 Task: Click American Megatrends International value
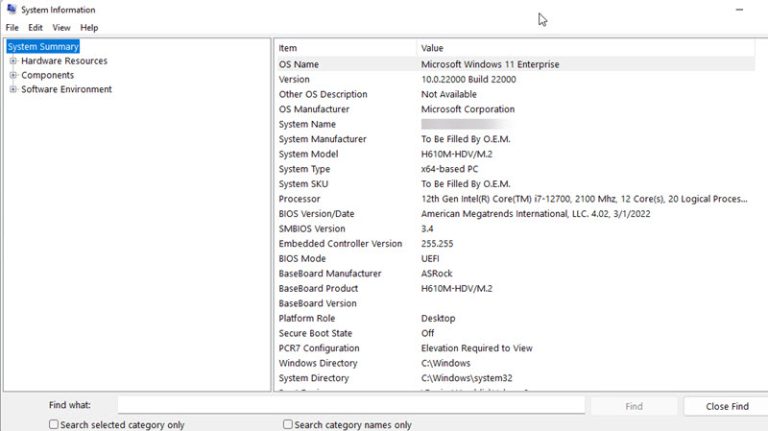click(x=536, y=214)
